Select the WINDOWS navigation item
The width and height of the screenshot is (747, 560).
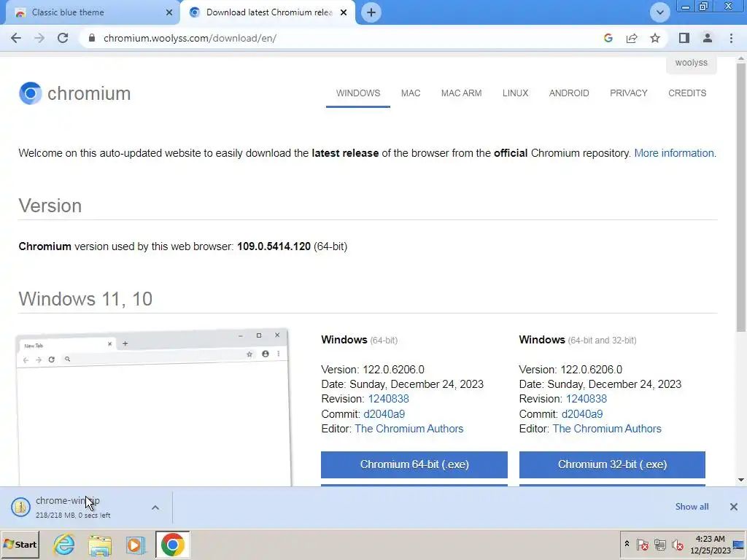[358, 93]
